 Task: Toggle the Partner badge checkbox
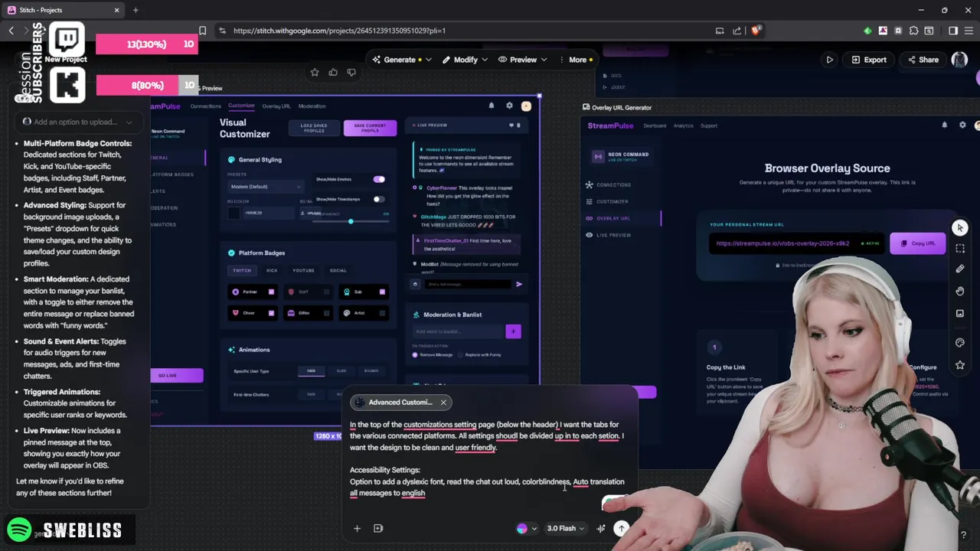coord(271,292)
